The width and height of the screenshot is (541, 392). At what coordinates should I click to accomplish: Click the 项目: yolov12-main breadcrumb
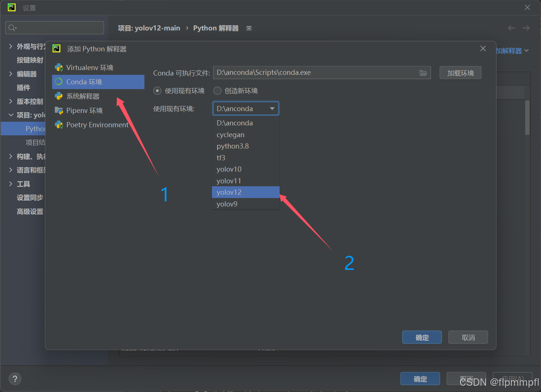[149, 28]
